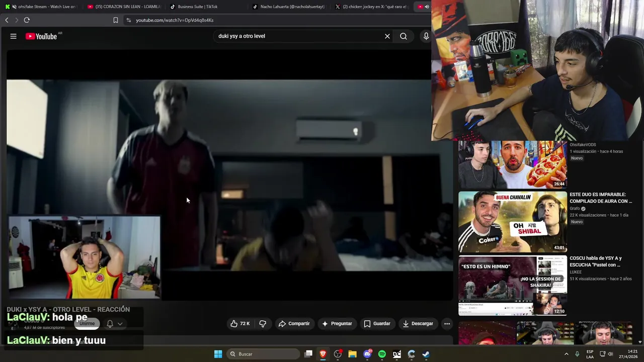
Task: Mute the playing YouTube tab's speaker icon
Action: click(x=427, y=7)
